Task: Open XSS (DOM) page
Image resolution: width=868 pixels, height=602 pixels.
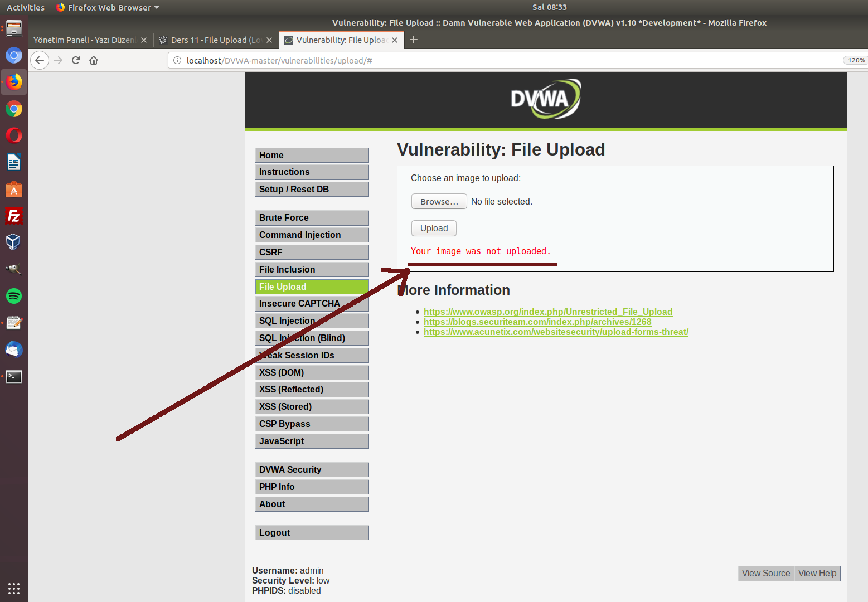Action: coord(312,372)
